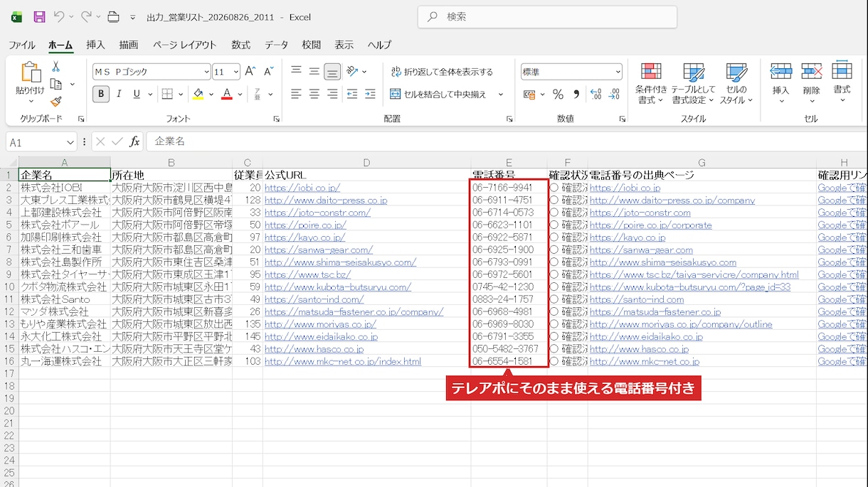Screen dimensions: 868x487
Task: Open link https://kayo.co.jp in column G
Action: click(628, 237)
